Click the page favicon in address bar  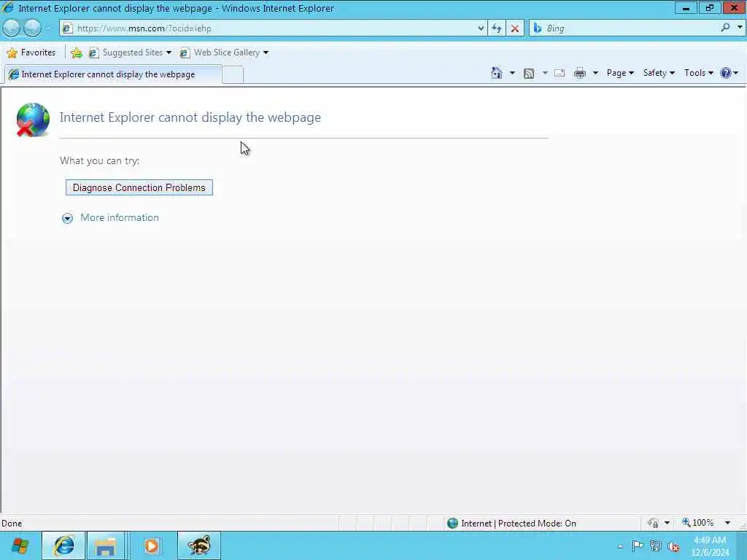coord(67,28)
